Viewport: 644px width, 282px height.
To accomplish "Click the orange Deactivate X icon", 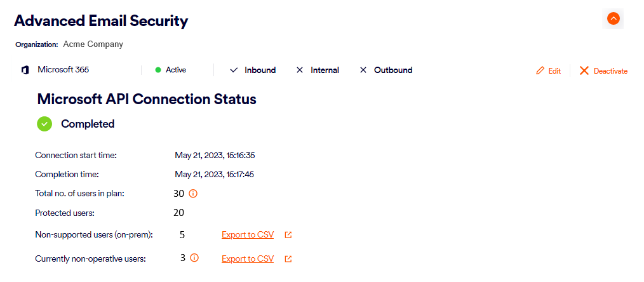I will point(584,70).
